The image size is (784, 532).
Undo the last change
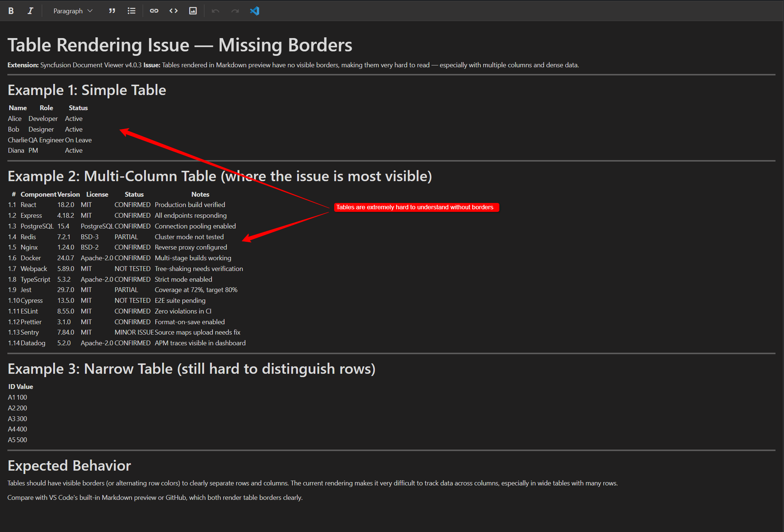click(215, 11)
